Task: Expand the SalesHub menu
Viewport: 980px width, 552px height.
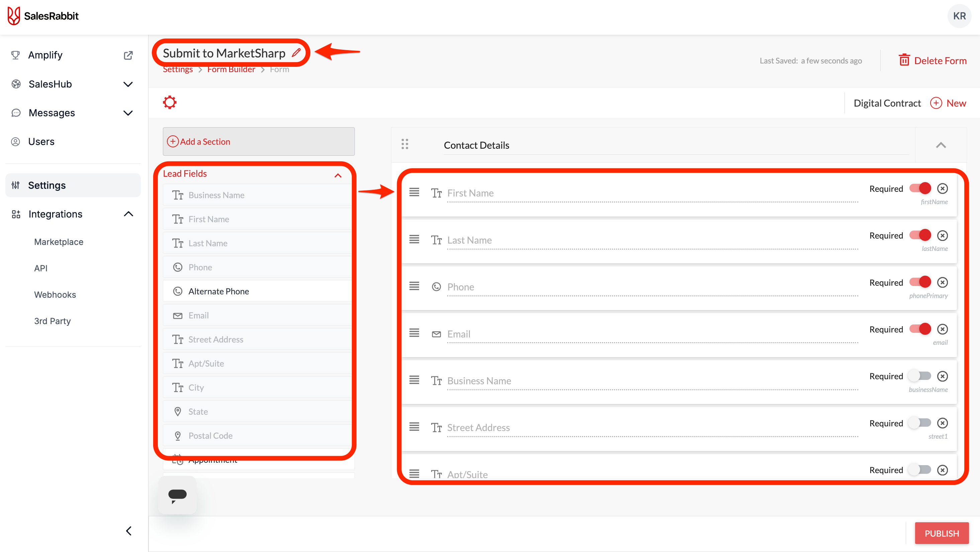Action: (128, 84)
